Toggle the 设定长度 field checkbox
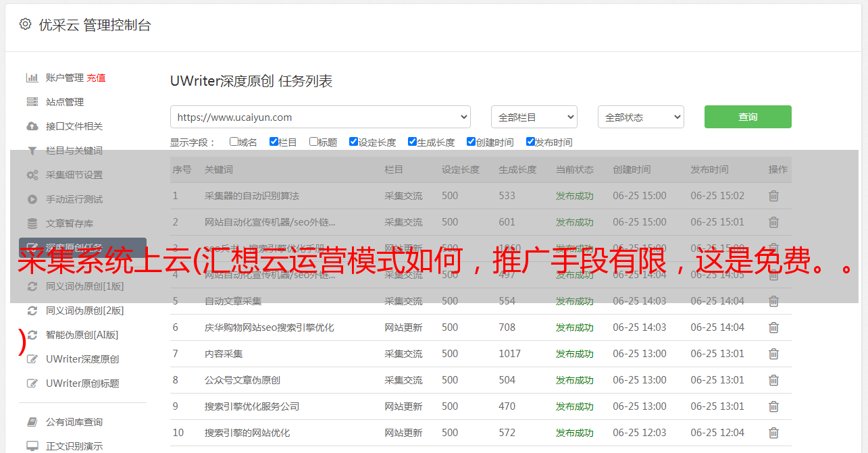The width and height of the screenshot is (868, 453). coord(353,142)
